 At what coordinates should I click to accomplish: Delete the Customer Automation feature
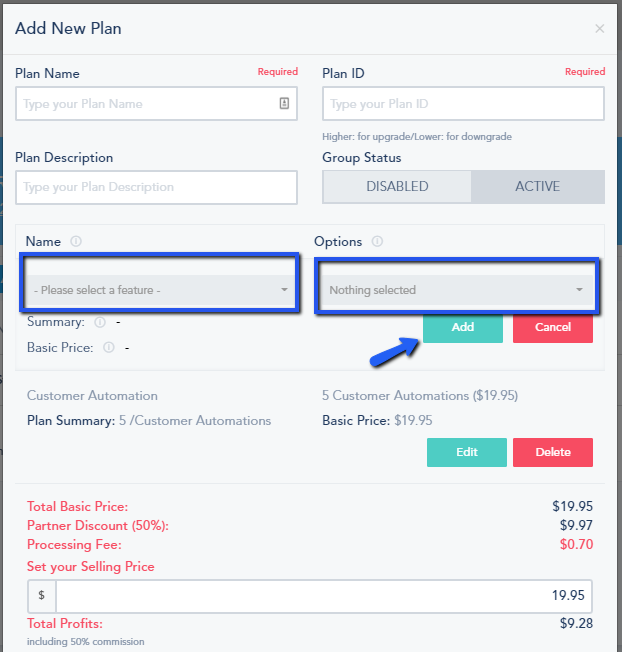(x=553, y=452)
